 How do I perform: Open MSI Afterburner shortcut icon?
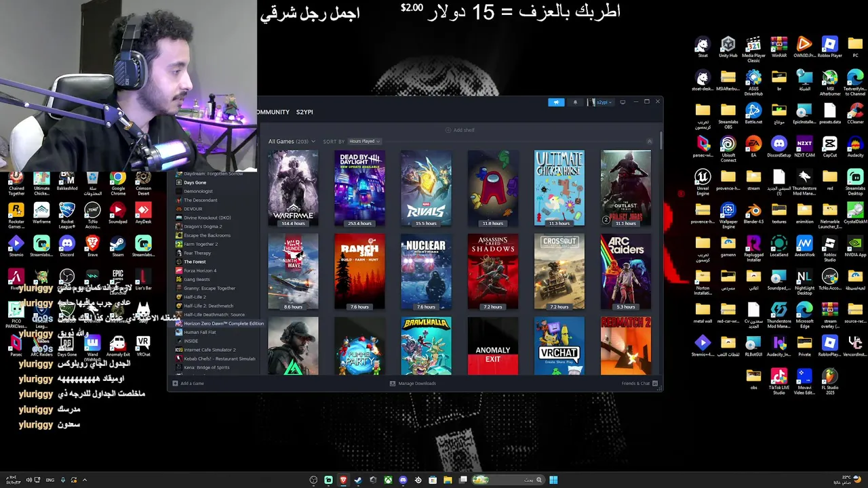tap(830, 83)
